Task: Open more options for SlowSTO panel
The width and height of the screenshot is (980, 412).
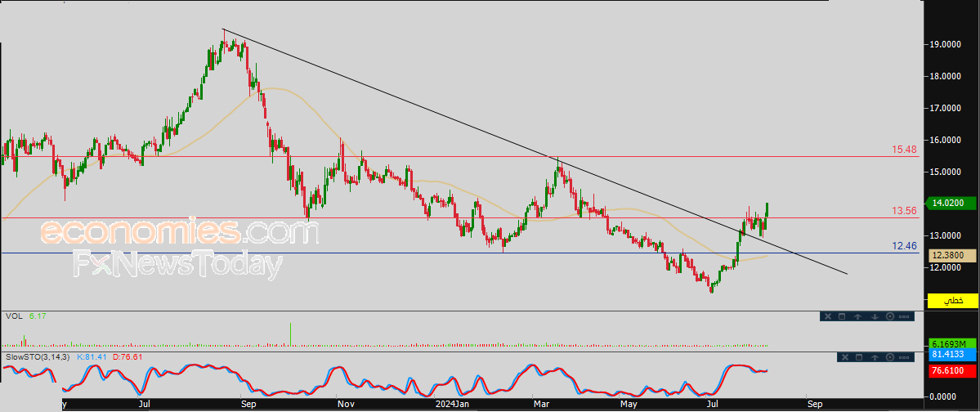Action: (x=904, y=357)
